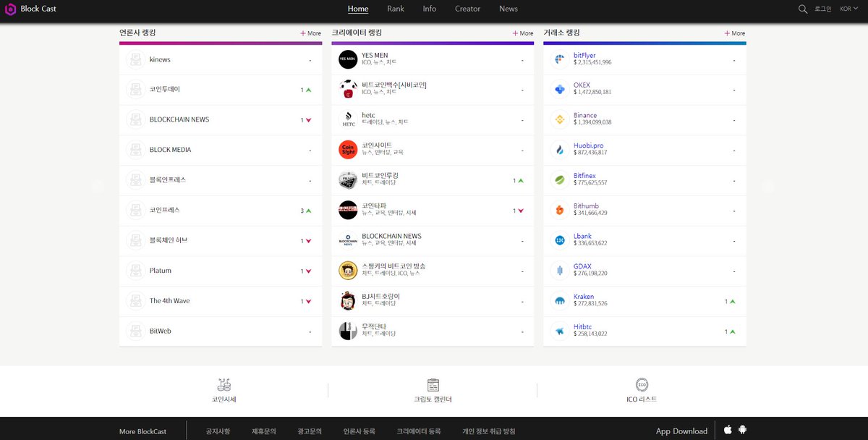Click the Huobi.pro exchange logo
868x440 pixels.
[559, 150]
